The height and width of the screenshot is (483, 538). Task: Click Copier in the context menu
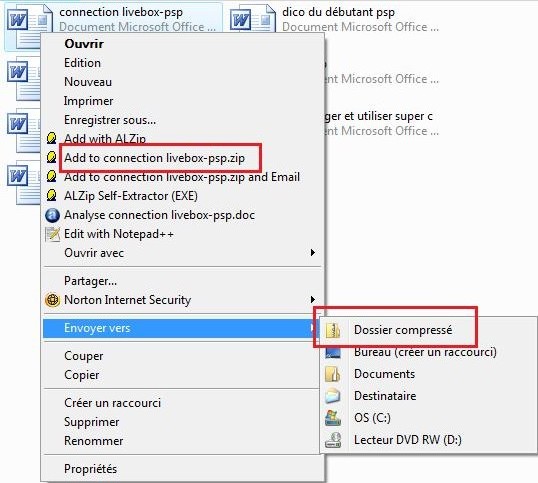pos(82,375)
